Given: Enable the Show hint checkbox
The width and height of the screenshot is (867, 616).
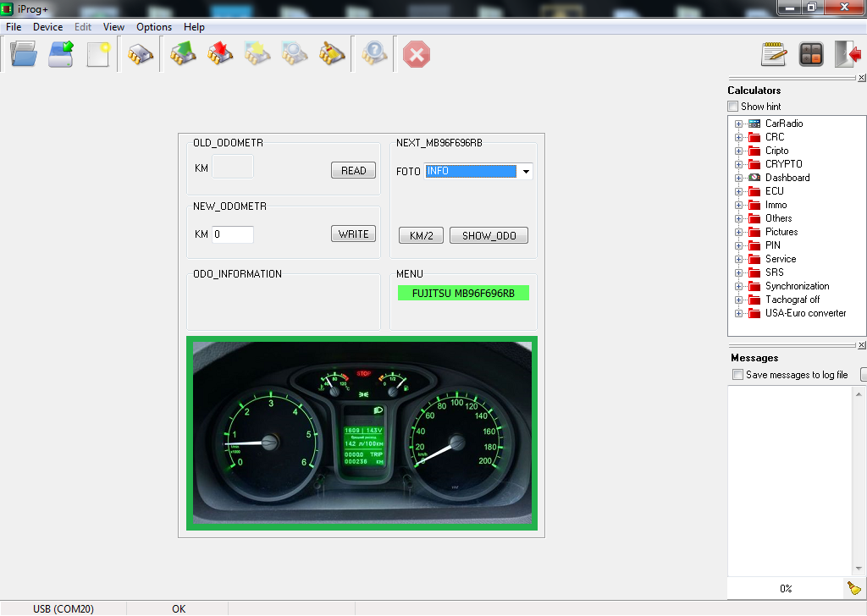Looking at the screenshot, I should (x=733, y=107).
